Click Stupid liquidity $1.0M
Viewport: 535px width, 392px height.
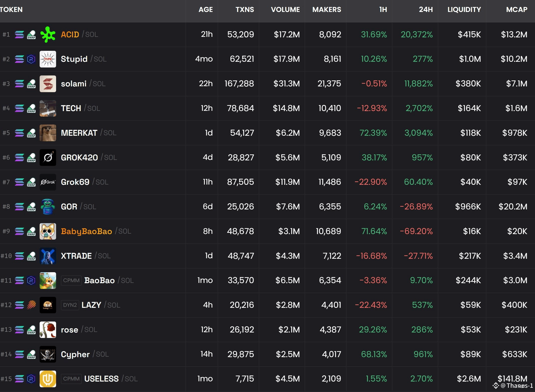pos(470,59)
